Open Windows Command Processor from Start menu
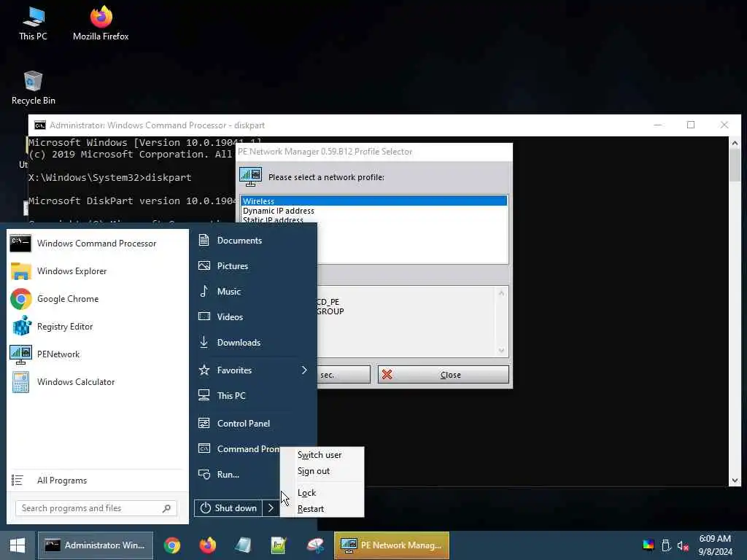The width and height of the screenshot is (747, 560). (97, 244)
